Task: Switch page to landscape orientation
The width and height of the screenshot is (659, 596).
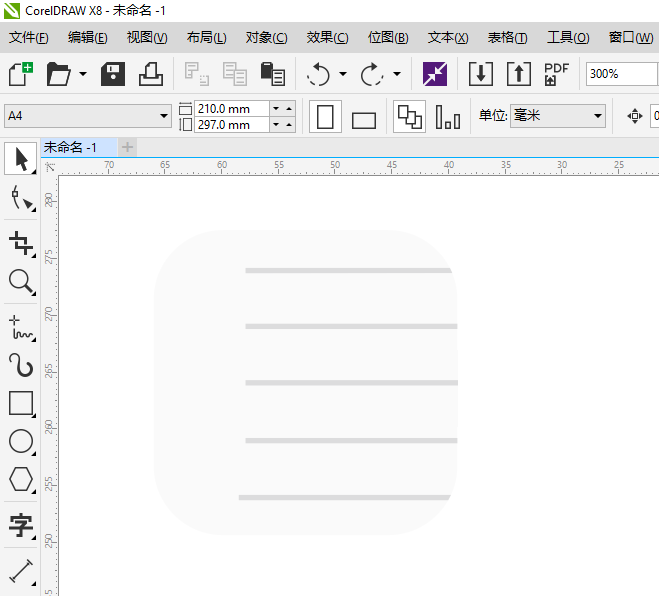Action: pos(364,118)
